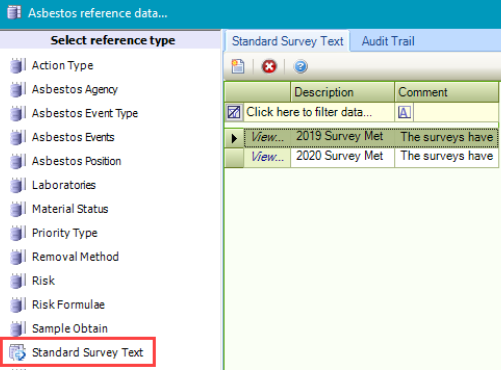Select the 2019 Survey Met row arrow
The width and height of the screenshot is (501, 370).
coord(234,138)
